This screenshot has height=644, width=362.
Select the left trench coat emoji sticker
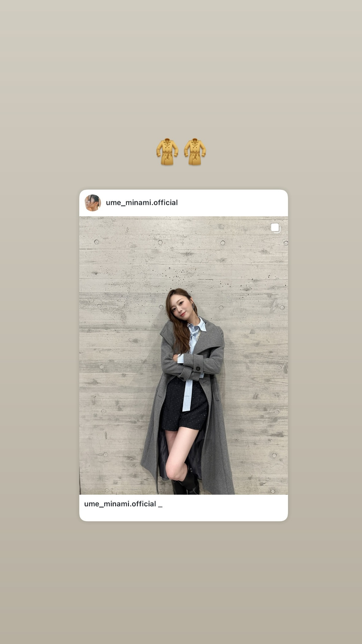coord(167,152)
